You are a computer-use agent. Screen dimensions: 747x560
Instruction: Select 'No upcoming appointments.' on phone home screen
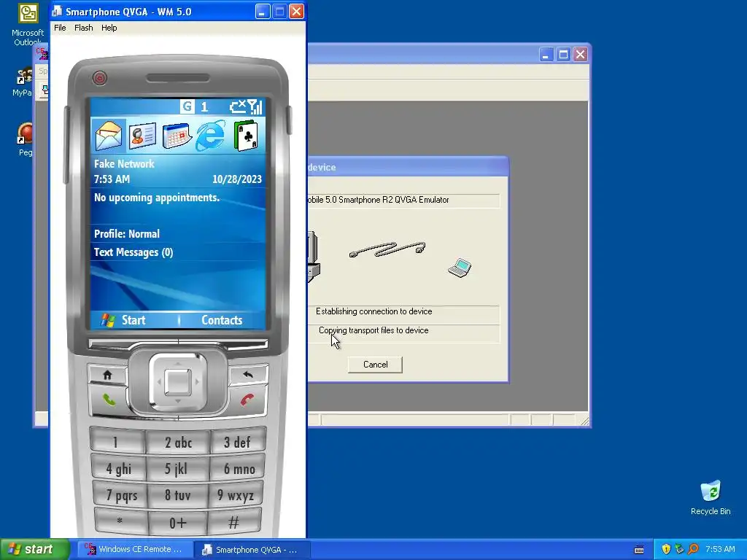click(157, 198)
